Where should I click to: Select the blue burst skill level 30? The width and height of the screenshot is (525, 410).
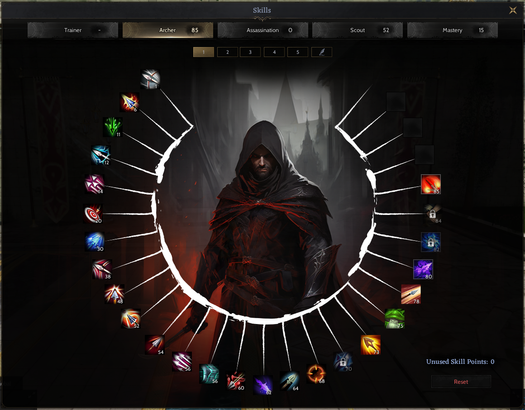pyautogui.click(x=94, y=242)
